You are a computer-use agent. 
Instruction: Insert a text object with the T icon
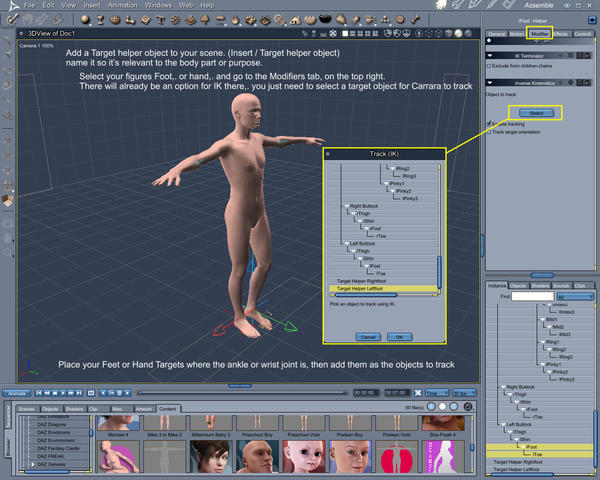160,19
